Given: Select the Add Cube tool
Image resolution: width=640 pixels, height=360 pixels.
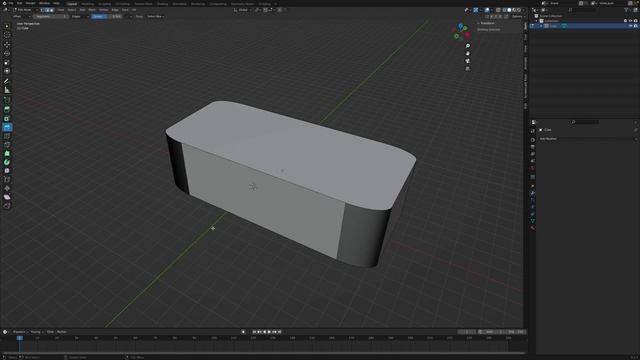Looking at the screenshot, I should point(7,100).
